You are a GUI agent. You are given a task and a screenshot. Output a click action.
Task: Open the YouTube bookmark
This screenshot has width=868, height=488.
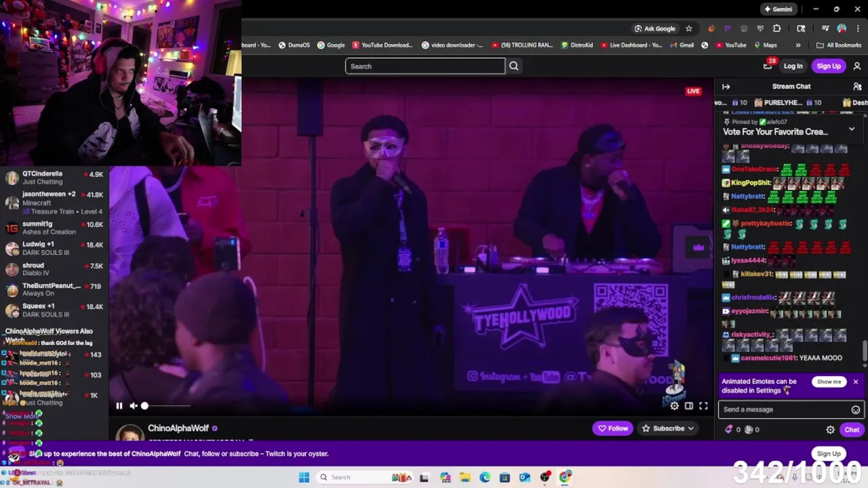(730, 45)
